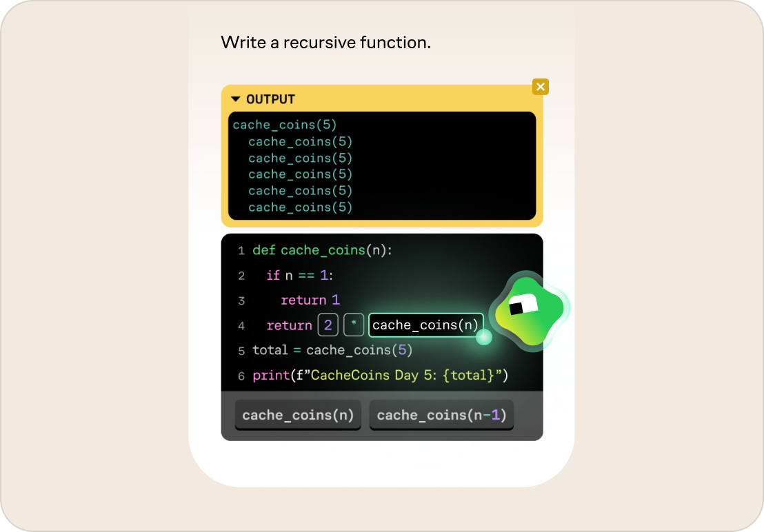Click the 'return' keyword on line 4

(x=290, y=325)
